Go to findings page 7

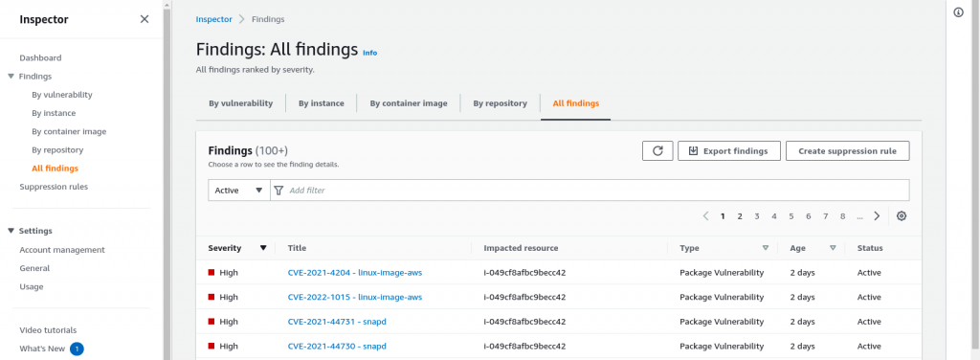pyautogui.click(x=826, y=216)
